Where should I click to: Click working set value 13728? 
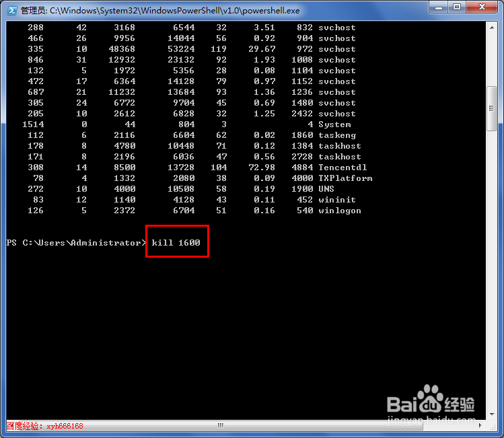(x=181, y=168)
